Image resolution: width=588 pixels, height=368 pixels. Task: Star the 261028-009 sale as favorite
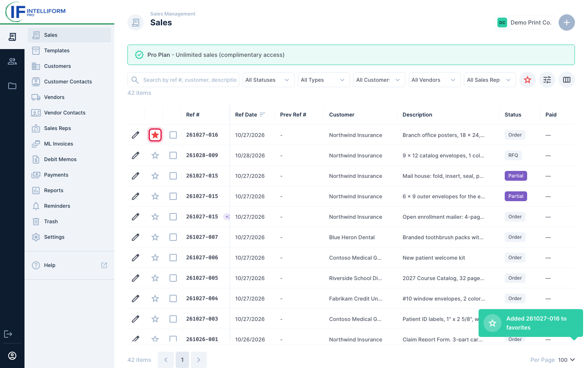(x=155, y=155)
